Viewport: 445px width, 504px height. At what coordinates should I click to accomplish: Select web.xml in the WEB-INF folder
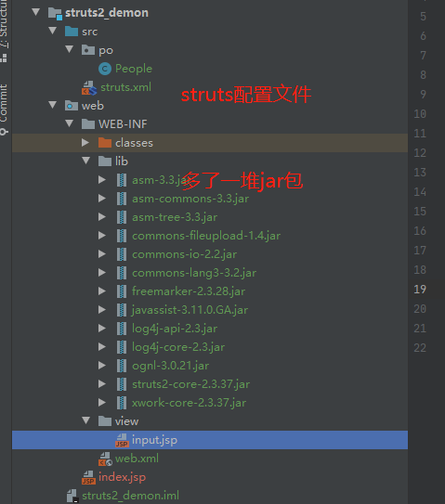point(137,459)
